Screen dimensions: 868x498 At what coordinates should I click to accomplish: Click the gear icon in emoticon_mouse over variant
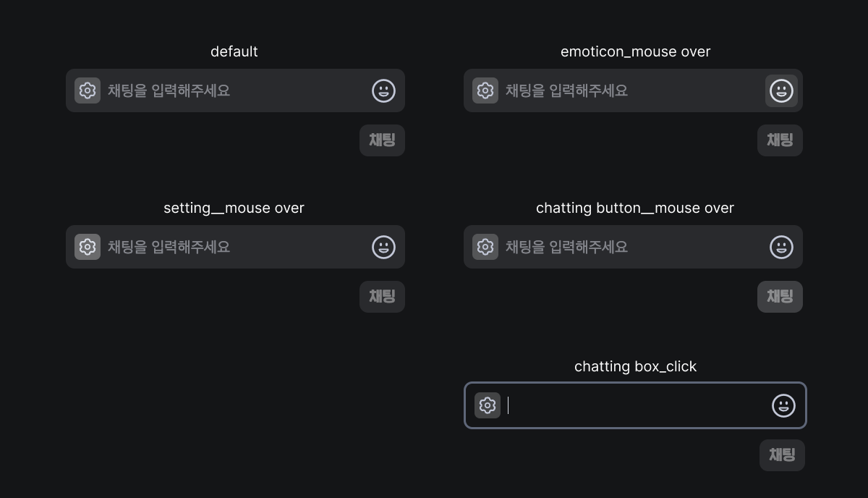(x=485, y=90)
